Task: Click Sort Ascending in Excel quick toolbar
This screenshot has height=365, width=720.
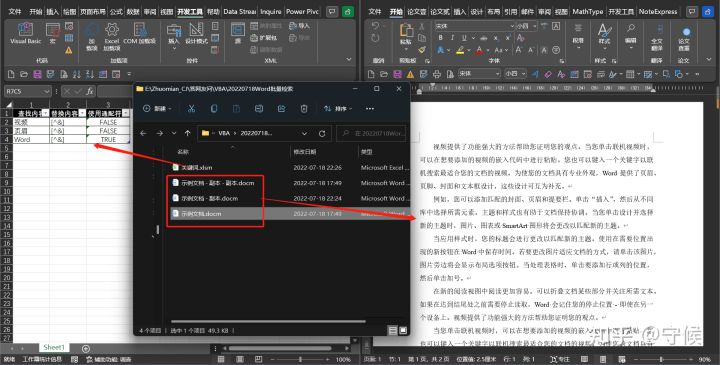Action: pos(77,74)
